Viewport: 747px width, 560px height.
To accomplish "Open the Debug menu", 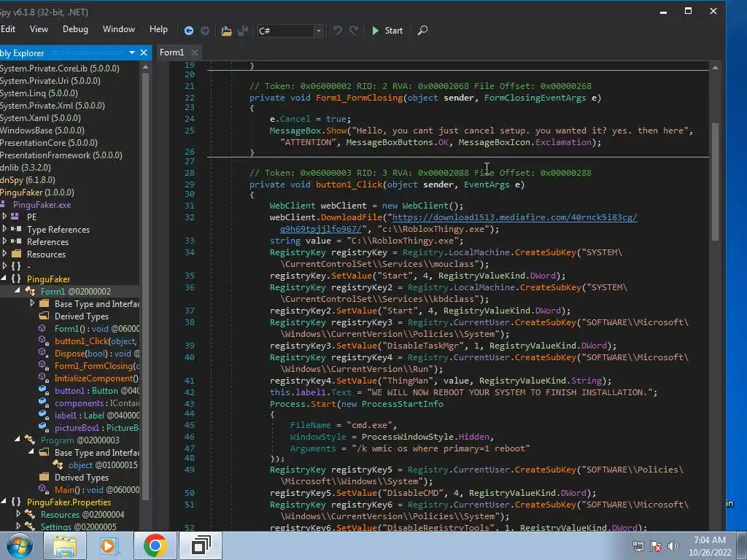I will 75,29.
